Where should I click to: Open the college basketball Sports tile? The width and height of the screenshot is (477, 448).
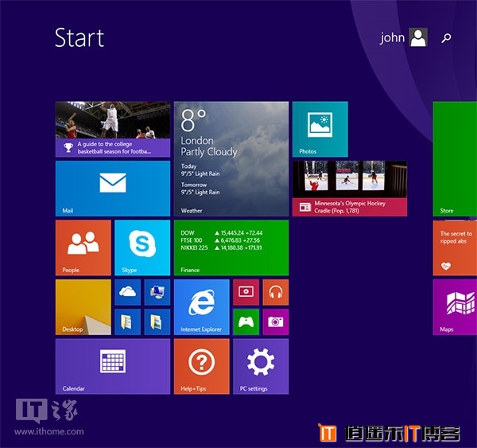(113, 129)
